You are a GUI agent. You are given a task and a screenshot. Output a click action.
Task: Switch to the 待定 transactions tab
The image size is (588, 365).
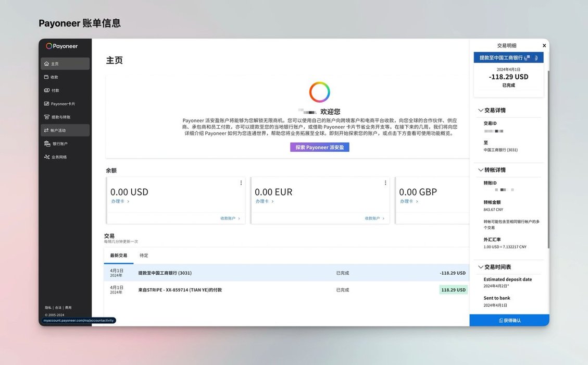tap(144, 256)
